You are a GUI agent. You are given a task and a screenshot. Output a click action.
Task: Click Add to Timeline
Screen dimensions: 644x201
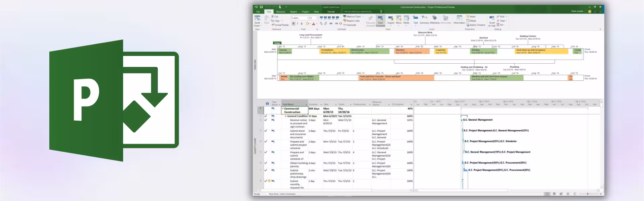click(476, 25)
